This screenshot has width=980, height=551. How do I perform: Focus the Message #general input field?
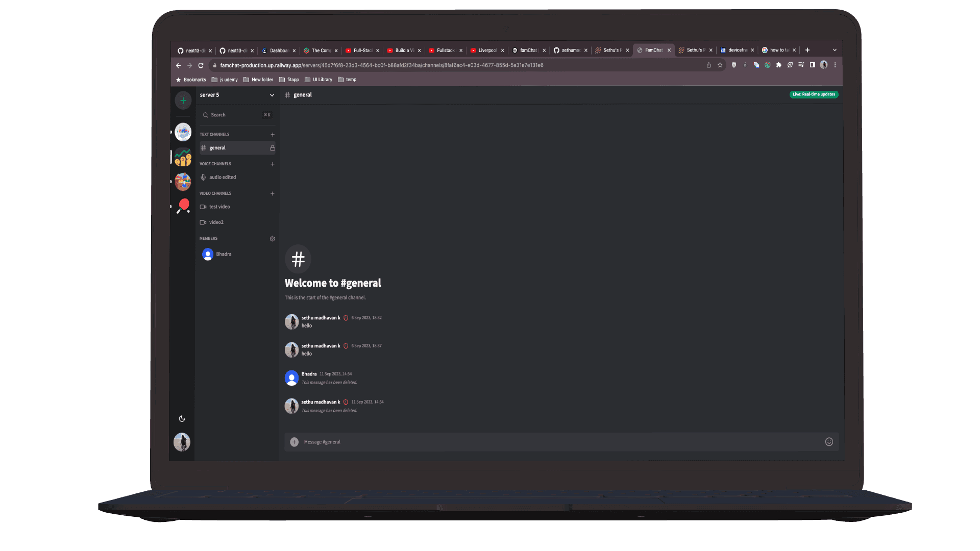(561, 442)
